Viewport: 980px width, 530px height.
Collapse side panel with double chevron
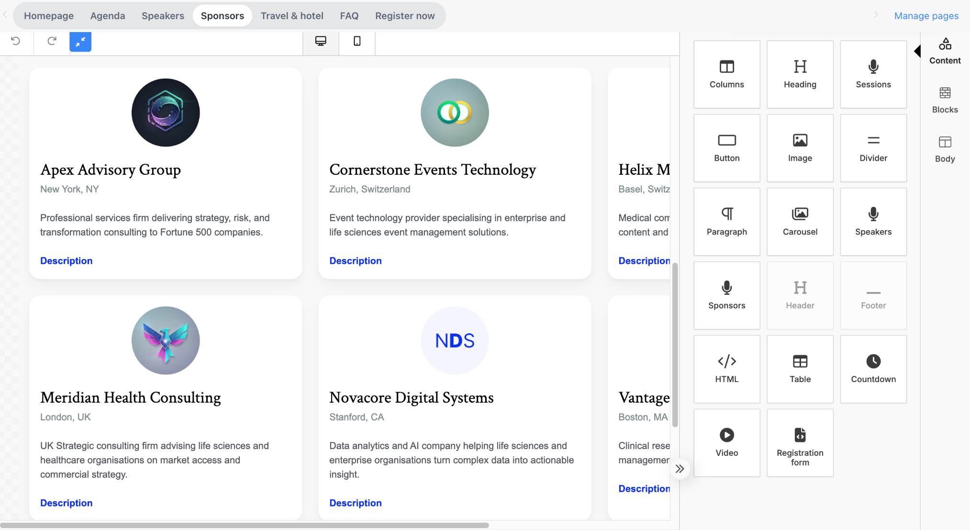[x=680, y=469]
